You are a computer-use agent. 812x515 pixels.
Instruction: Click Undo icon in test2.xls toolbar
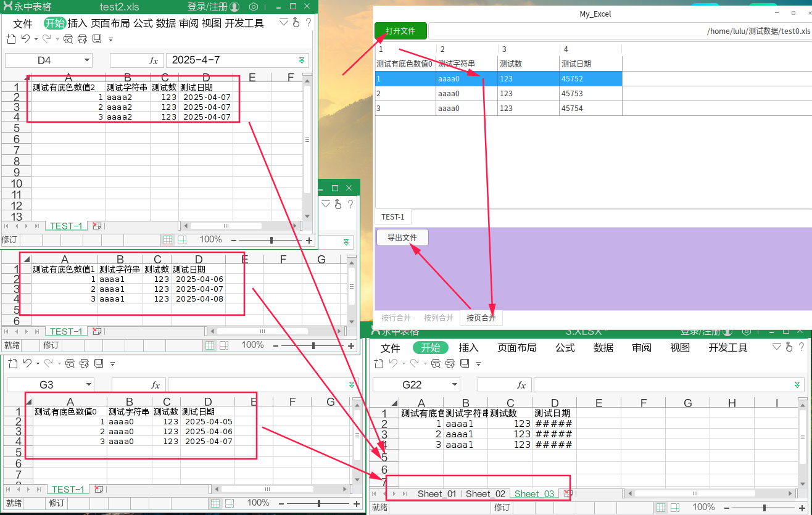(x=25, y=39)
